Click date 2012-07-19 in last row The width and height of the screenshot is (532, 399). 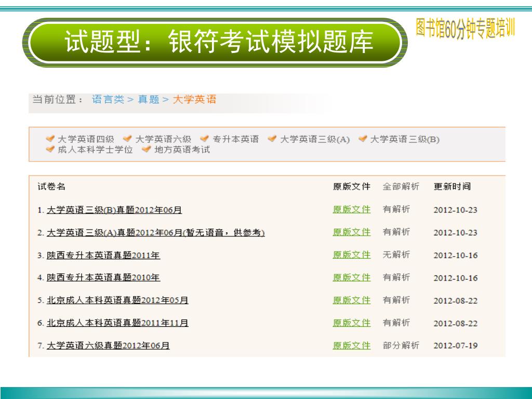455,345
